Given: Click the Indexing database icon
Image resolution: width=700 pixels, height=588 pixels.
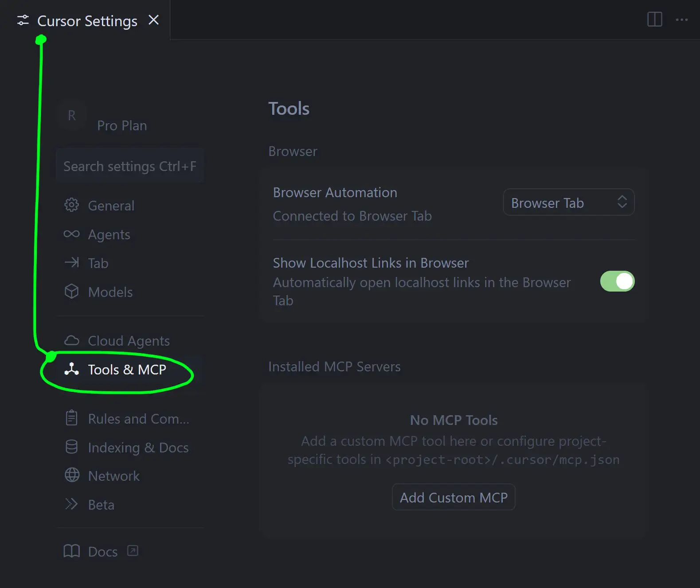Looking at the screenshot, I should pyautogui.click(x=71, y=447).
